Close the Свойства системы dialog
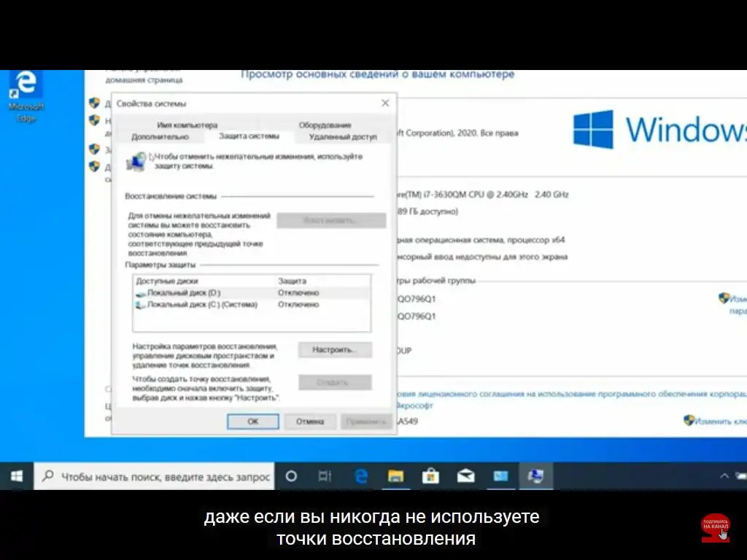The width and height of the screenshot is (747, 560). coord(385,104)
